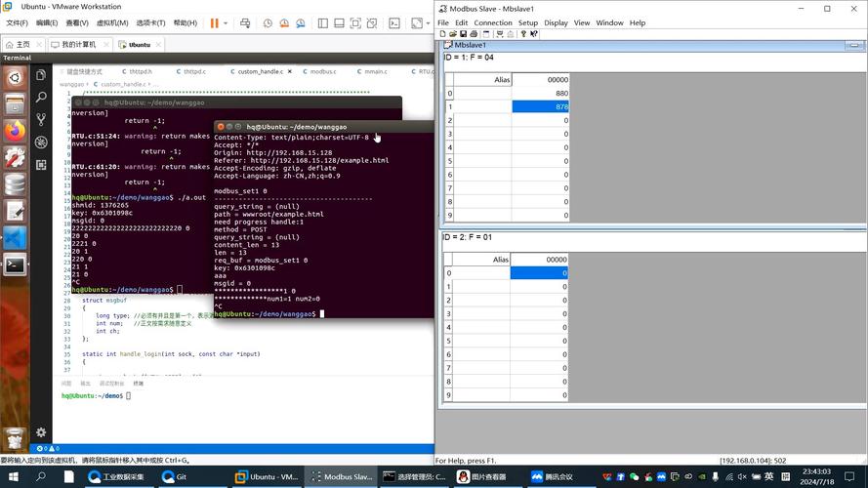Image resolution: width=868 pixels, height=488 pixels.
Task: Click New document icon in Modbus Slave toolbar
Action: coord(443,34)
